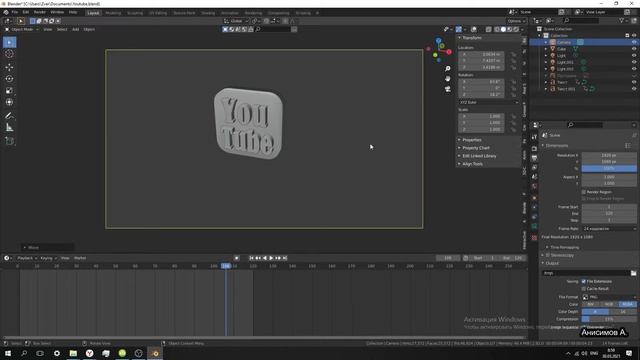Hide the Light.001 object via eye icon
The image size is (640, 360).
pos(634,62)
